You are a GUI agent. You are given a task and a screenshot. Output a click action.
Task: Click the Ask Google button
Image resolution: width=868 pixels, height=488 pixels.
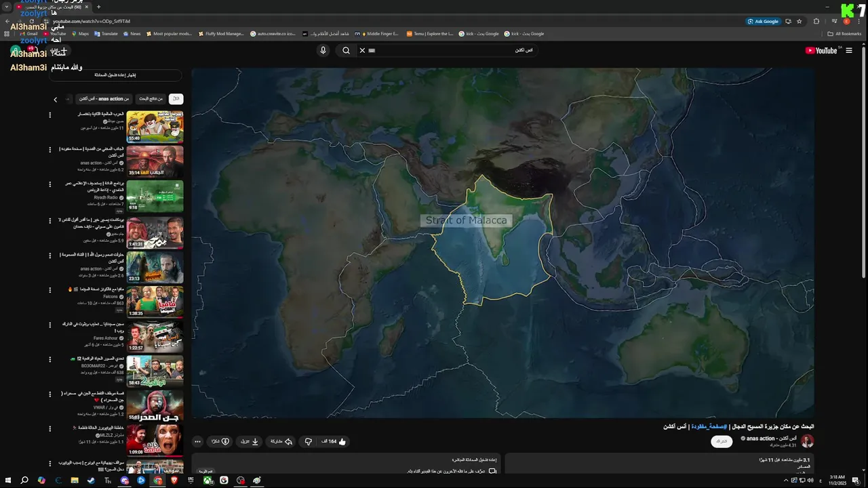tap(764, 21)
